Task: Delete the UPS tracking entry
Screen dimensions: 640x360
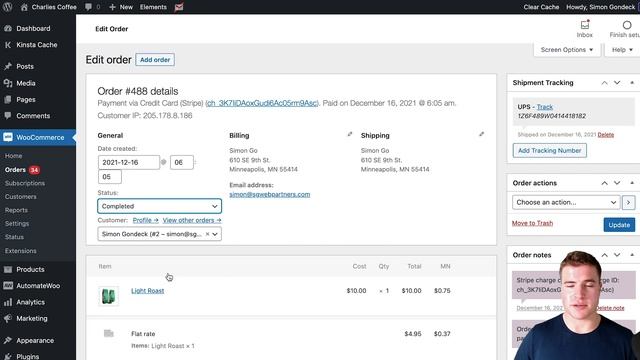Action: 606,135
